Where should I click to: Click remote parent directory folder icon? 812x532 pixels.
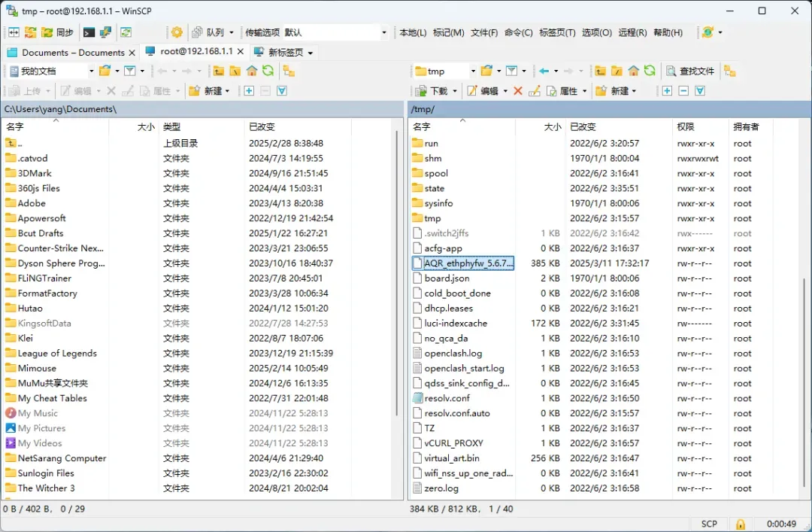600,71
